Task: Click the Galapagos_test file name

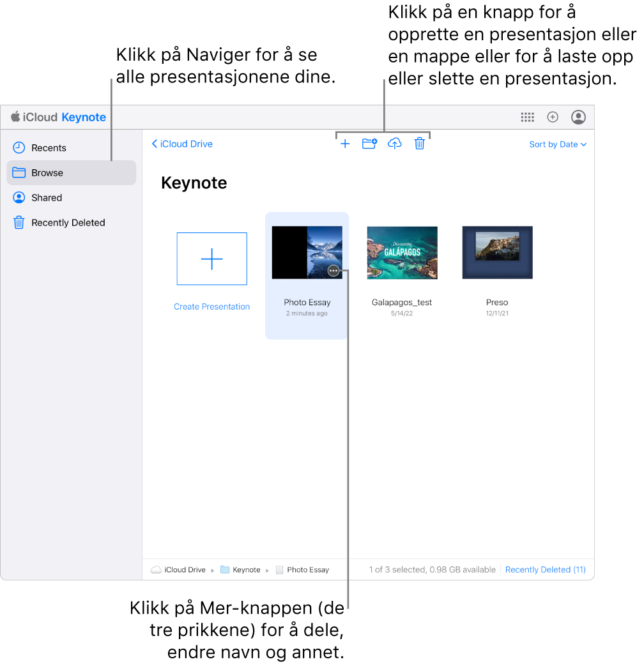Action: tap(402, 303)
